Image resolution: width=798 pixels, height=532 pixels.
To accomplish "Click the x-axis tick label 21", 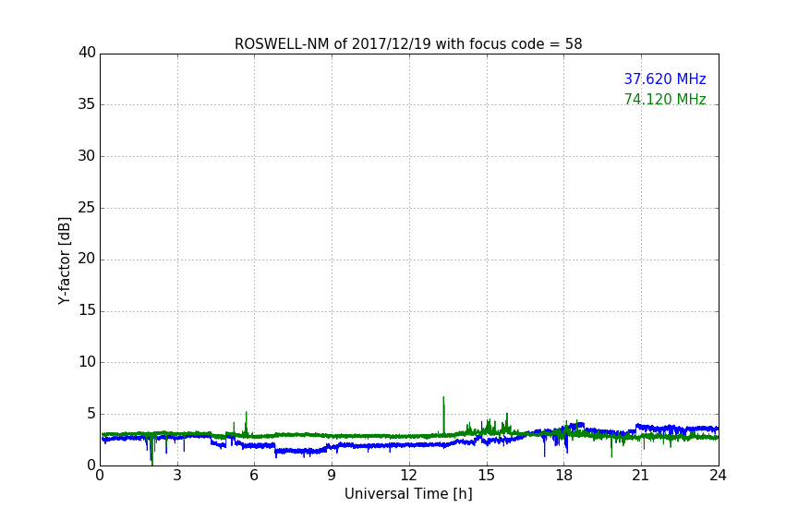I will (641, 476).
